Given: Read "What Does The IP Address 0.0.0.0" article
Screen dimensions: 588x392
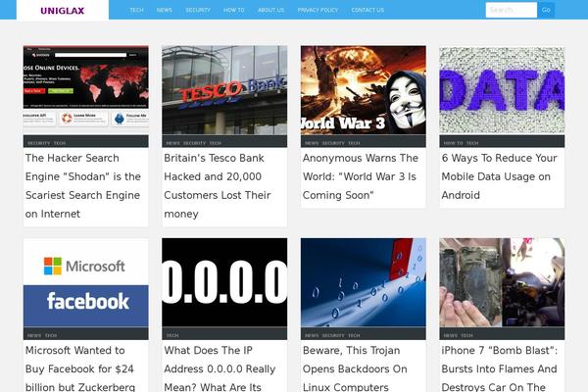Looking at the screenshot, I should coord(220,368).
